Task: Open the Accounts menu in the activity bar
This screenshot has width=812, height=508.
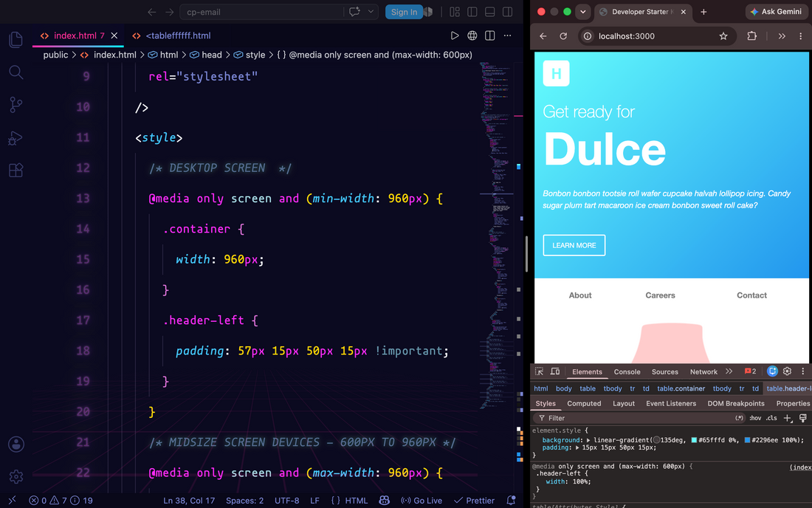Action: [x=16, y=444]
